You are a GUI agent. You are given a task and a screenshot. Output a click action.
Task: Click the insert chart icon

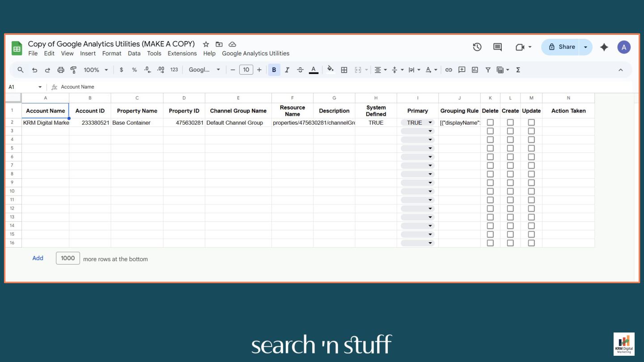pyautogui.click(x=475, y=70)
